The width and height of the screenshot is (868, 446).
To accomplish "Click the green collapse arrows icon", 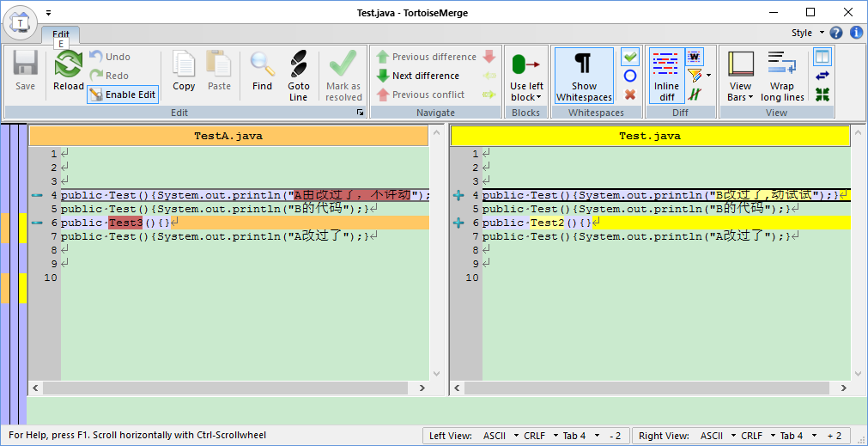I will (x=822, y=95).
